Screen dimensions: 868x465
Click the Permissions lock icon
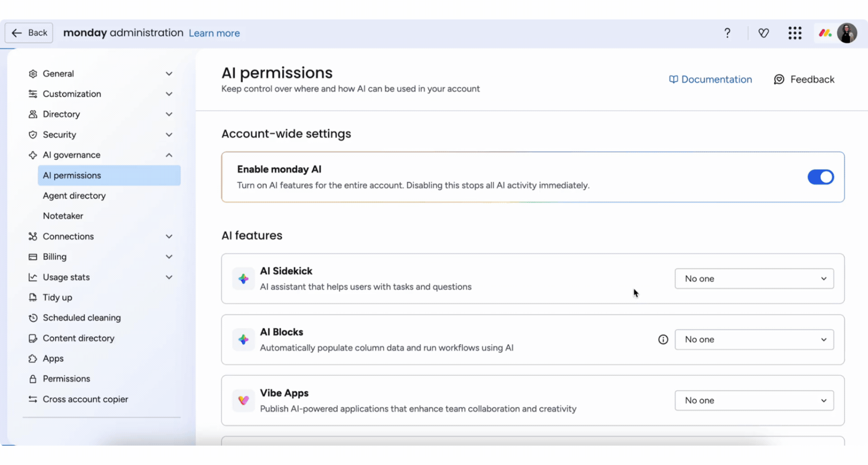pyautogui.click(x=33, y=379)
